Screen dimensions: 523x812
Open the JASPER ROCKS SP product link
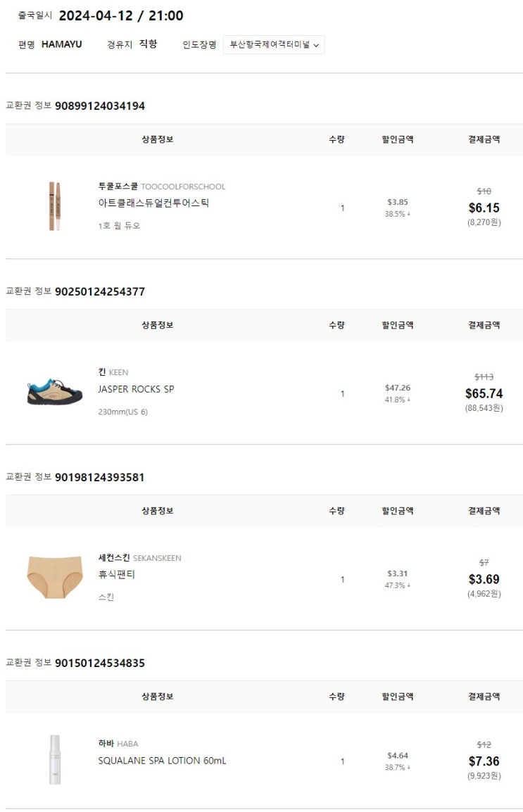pyautogui.click(x=136, y=389)
